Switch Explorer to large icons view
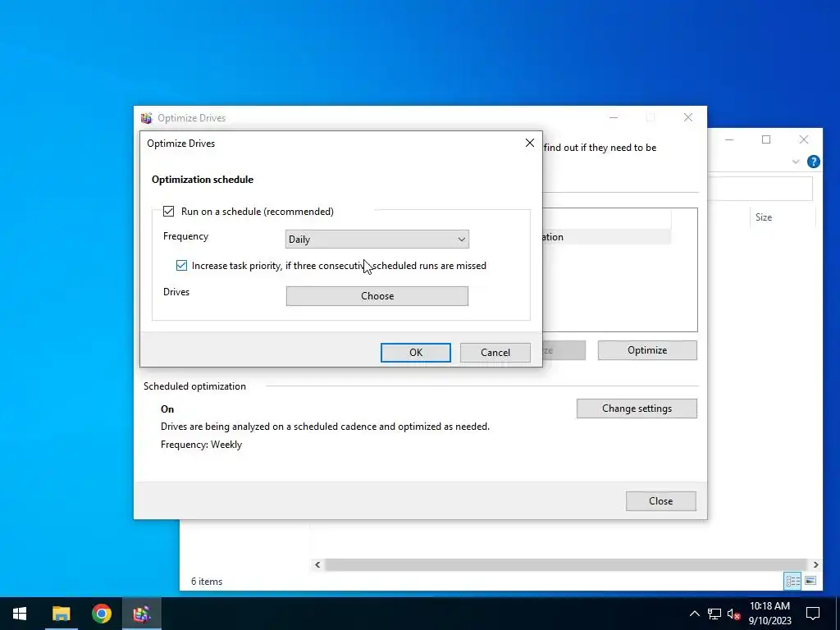This screenshot has height=630, width=840. coord(810,581)
